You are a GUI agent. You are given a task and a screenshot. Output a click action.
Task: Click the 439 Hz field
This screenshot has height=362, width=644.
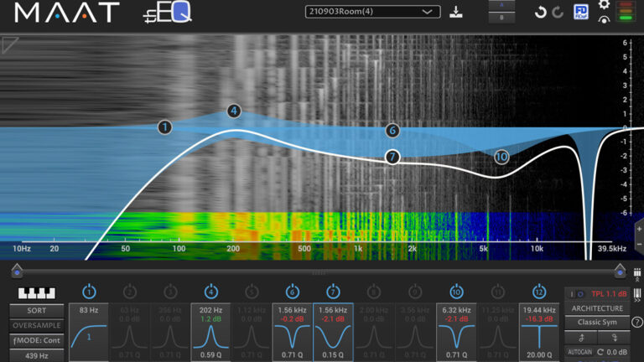pos(37,356)
